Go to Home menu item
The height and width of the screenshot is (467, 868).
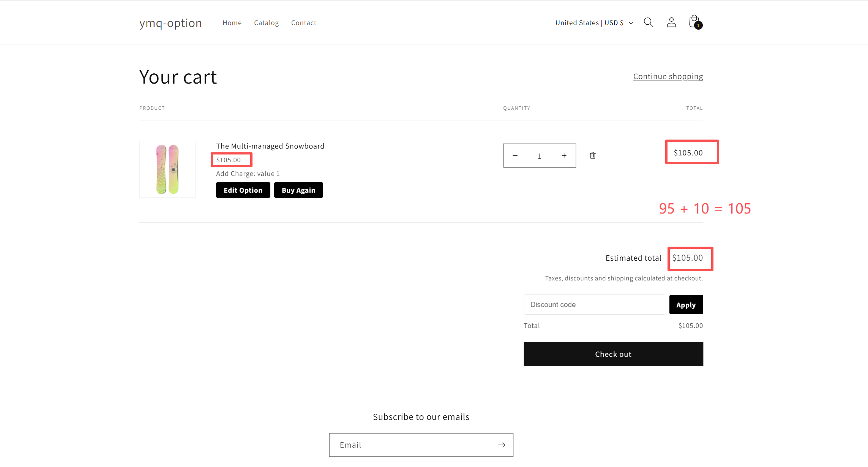point(232,23)
